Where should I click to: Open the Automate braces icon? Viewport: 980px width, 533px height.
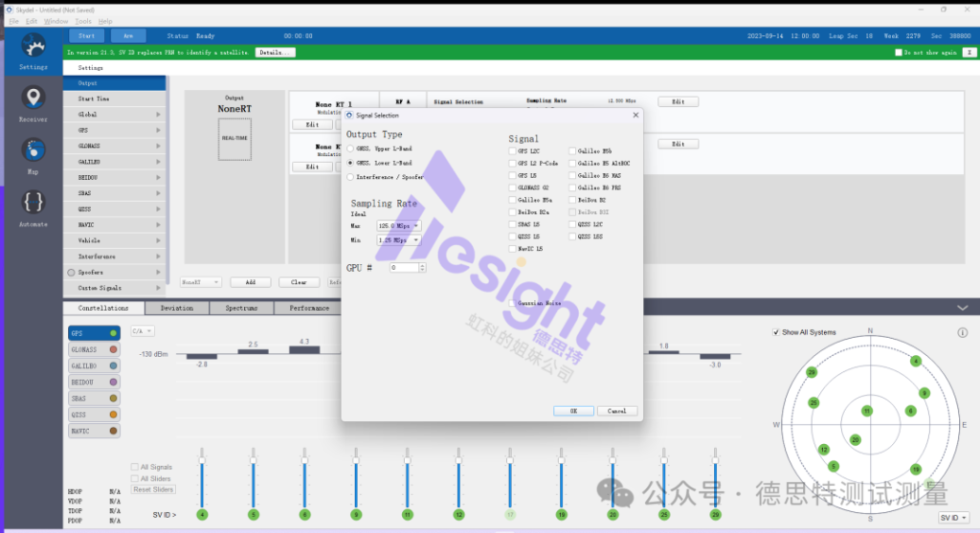point(33,202)
